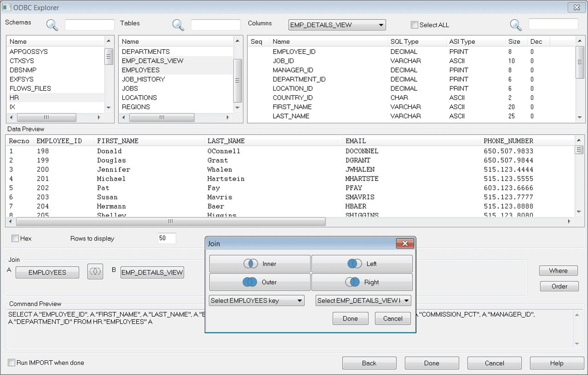Choose the Inner join option

[260, 264]
